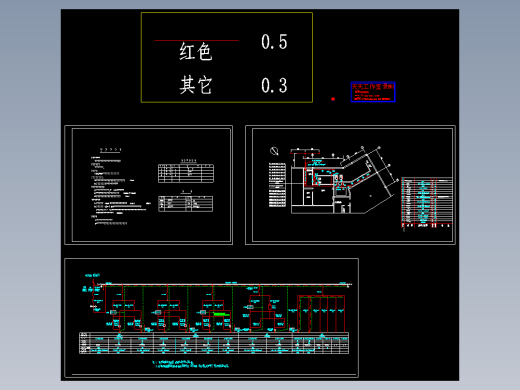Screen dimensions: 520x390
Task: Click the '0.3' line weight value
Action: tap(274, 85)
